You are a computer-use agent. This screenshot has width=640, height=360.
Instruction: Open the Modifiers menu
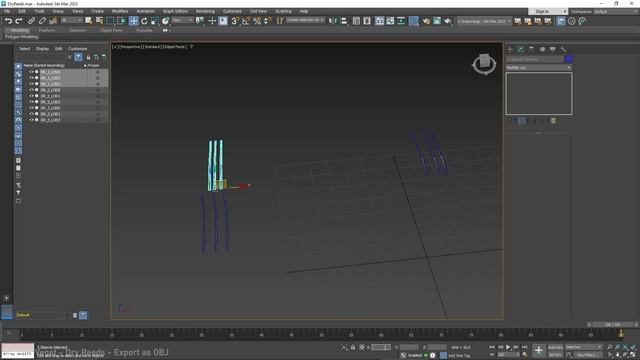click(120, 11)
